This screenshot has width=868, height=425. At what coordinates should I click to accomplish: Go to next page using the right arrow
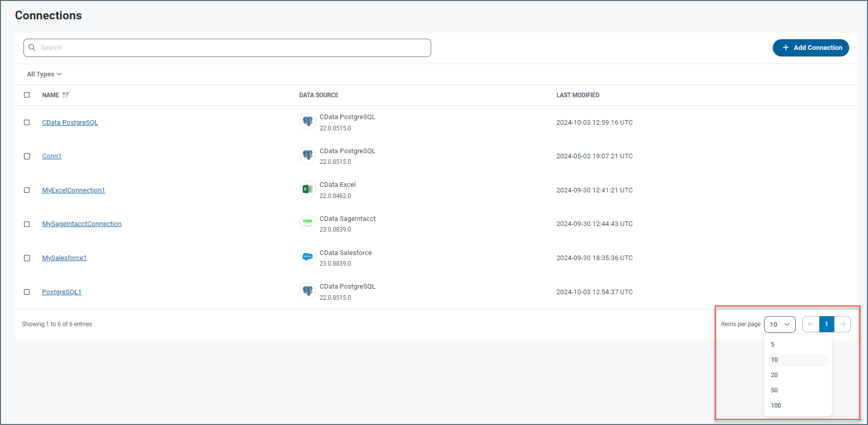(x=842, y=324)
